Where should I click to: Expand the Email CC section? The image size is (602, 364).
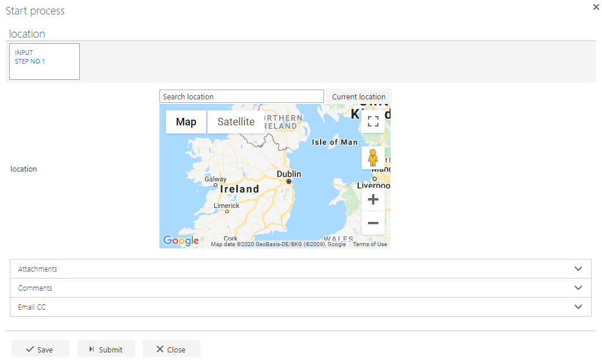point(300,307)
